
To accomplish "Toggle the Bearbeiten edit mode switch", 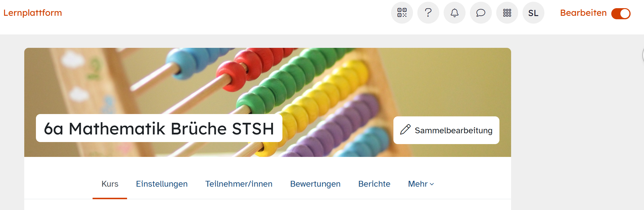I will (x=621, y=13).
